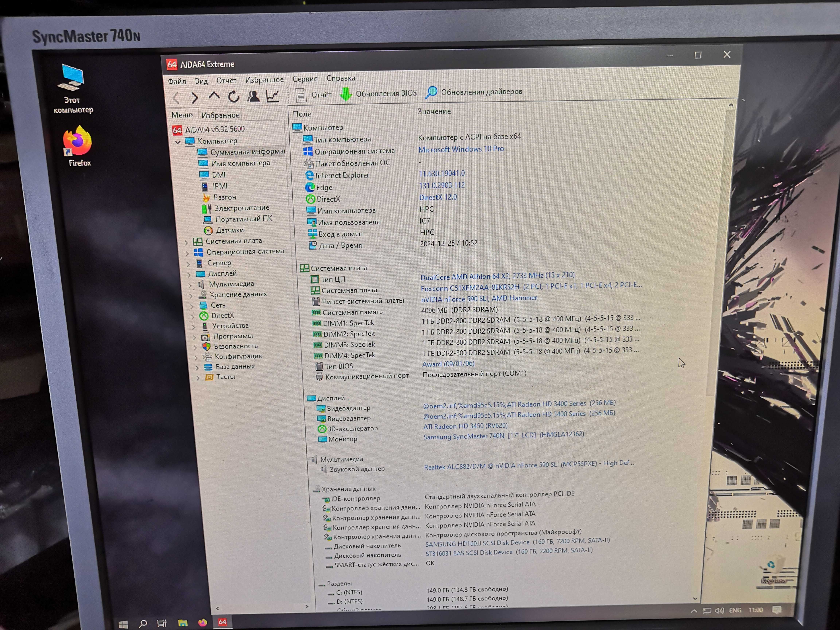Open the graph chart icon in toolbar
Viewport: 840px width, 630px height.
273,96
